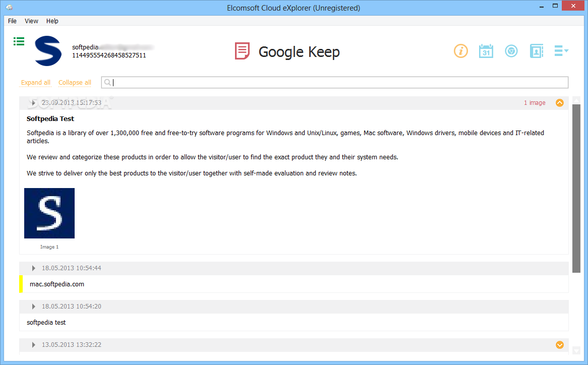Click the app icon in title bar
Screen dimensions: 588x365
click(x=9, y=8)
